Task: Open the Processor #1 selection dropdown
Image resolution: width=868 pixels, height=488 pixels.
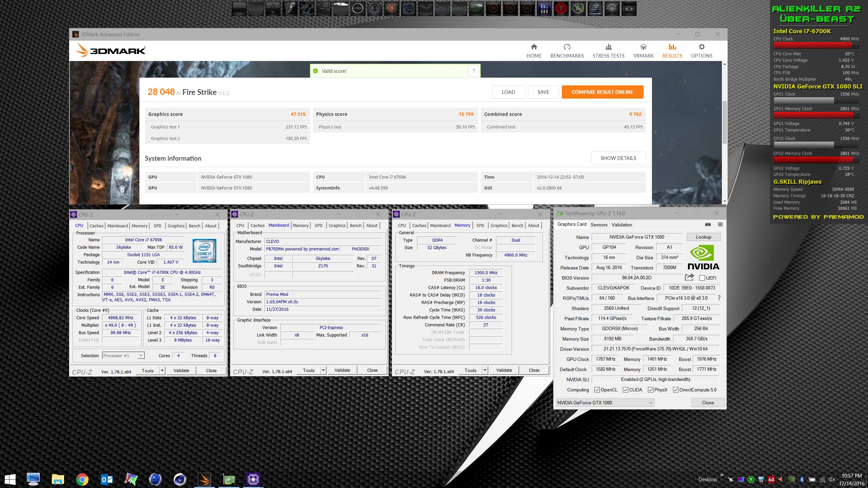Action: coord(123,355)
